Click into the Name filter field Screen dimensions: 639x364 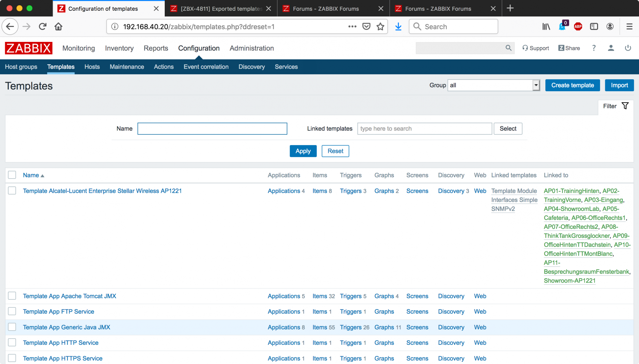[212, 129]
